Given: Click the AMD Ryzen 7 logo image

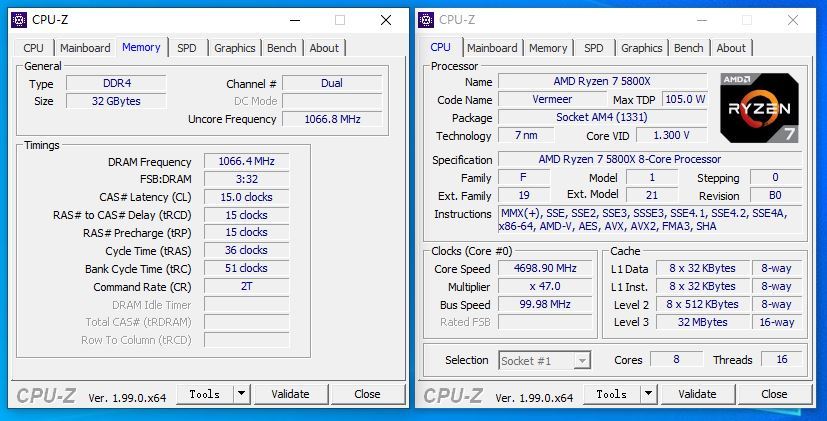Looking at the screenshot, I should click(759, 108).
